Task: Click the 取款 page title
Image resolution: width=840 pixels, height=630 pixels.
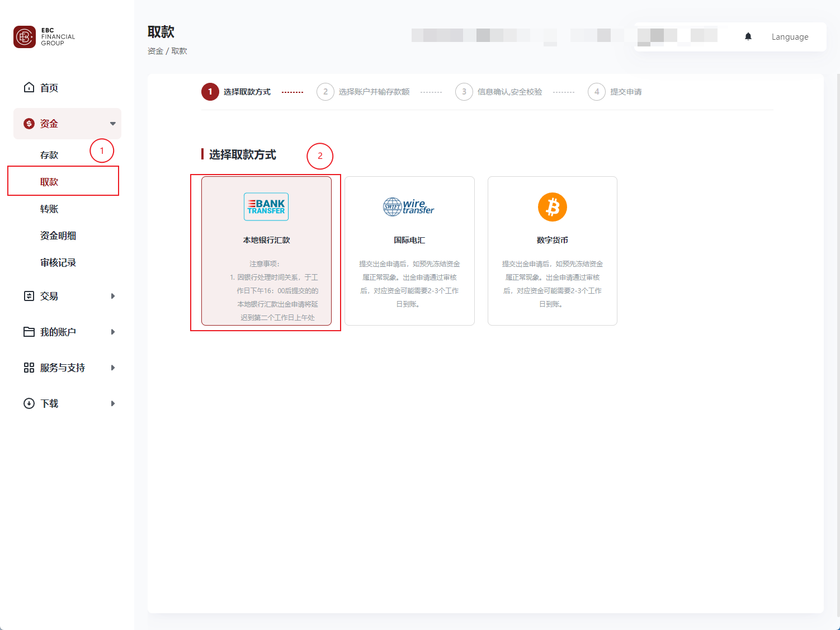Action: point(161,32)
